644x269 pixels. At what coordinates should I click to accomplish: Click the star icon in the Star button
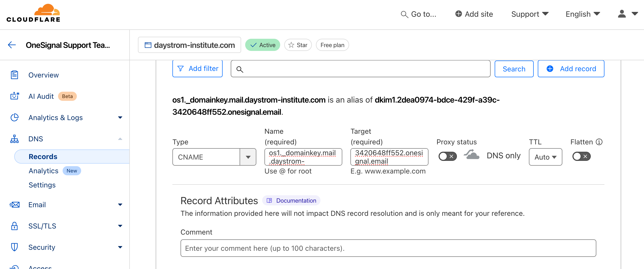[291, 45]
